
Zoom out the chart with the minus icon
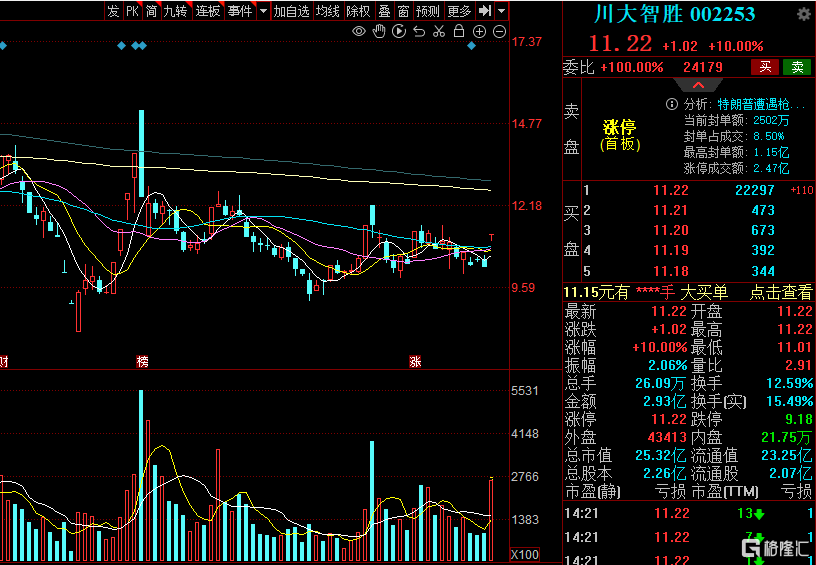pos(499,32)
